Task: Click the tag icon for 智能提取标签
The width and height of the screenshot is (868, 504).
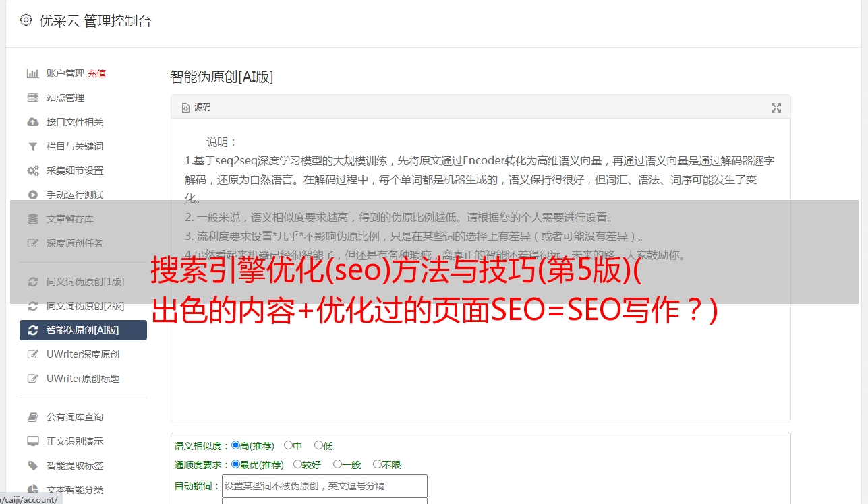Action: [x=32, y=466]
